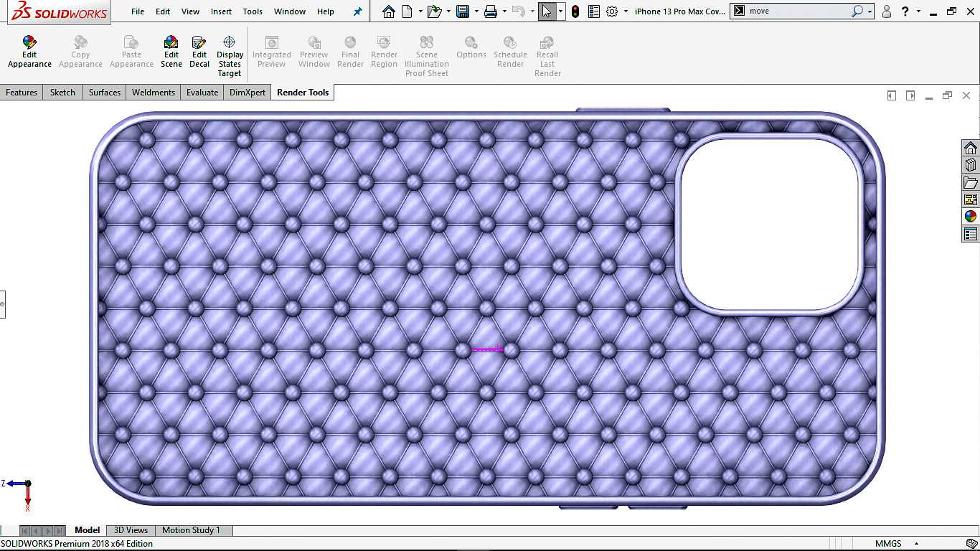Open File Properties icon

pos(594,11)
